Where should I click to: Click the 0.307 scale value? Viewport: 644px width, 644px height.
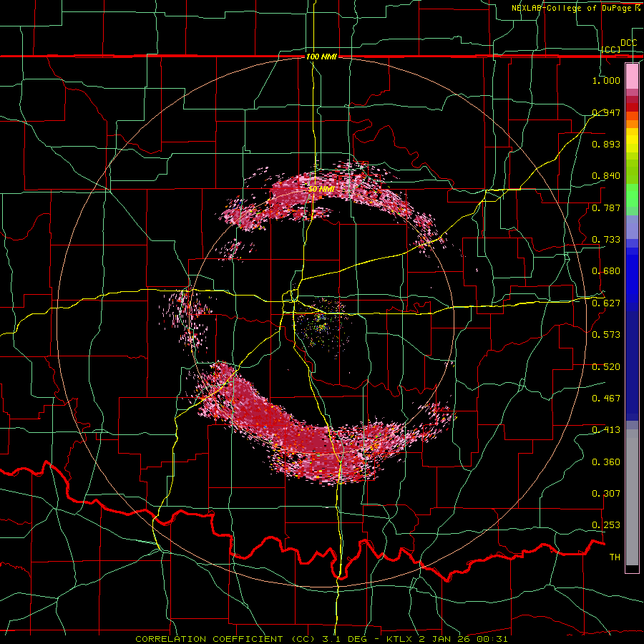point(606,494)
